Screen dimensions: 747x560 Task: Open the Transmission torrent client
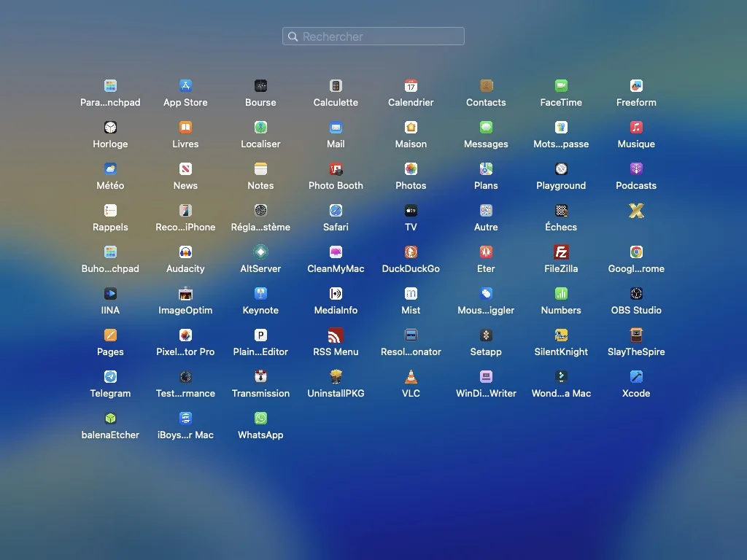(x=260, y=377)
